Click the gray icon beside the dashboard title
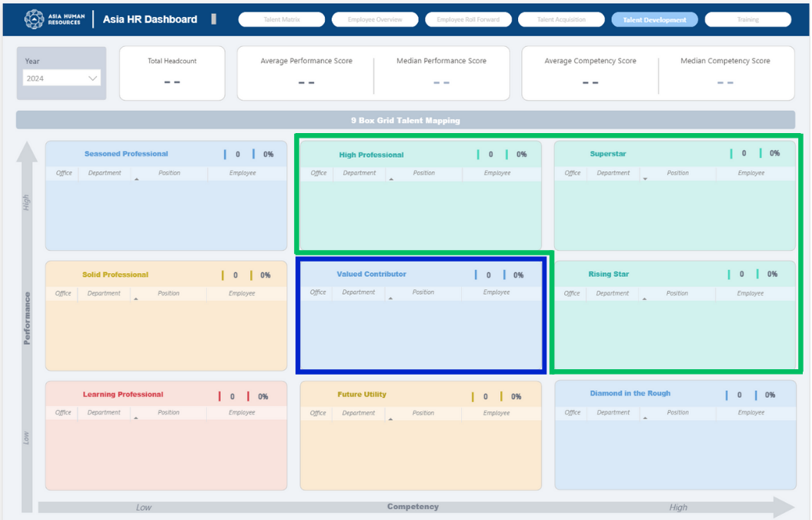The image size is (812, 520). [x=214, y=19]
